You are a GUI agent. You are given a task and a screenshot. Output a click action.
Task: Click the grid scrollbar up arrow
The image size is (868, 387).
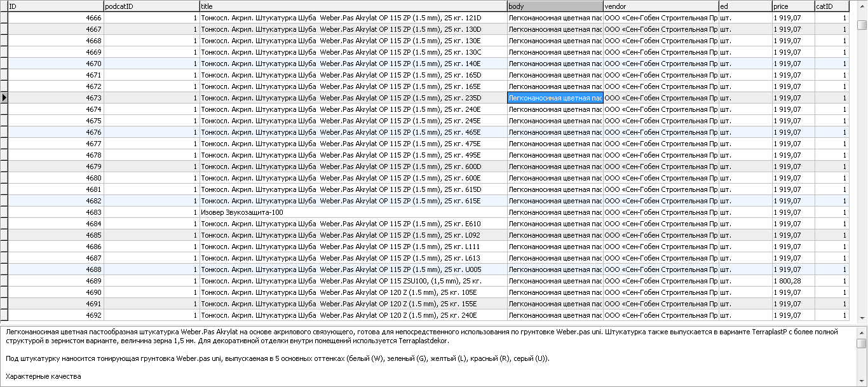tap(862, 6)
